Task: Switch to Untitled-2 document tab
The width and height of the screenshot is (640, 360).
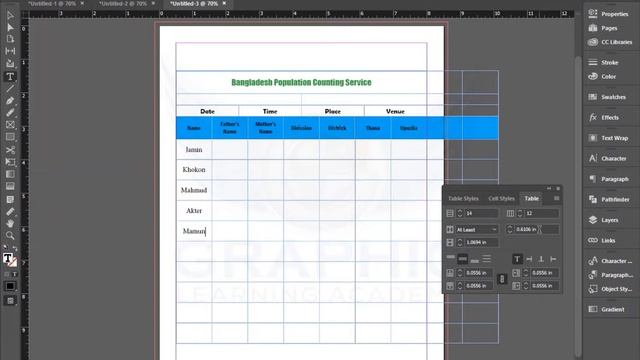Action: pos(123,3)
